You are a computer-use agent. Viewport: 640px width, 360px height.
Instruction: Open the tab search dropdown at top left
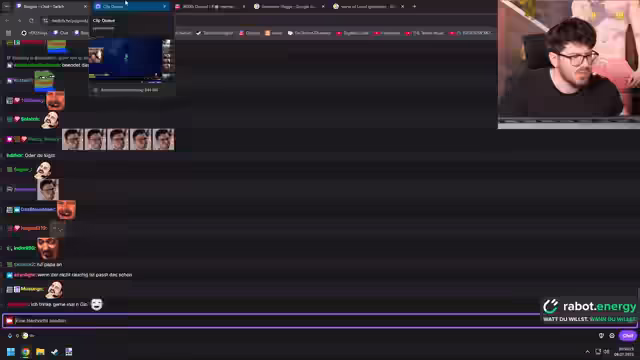[6, 7]
